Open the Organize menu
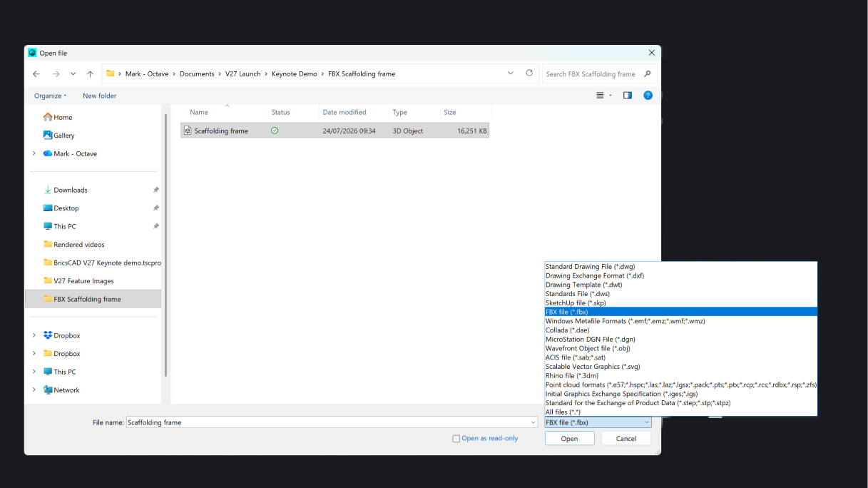 (x=50, y=96)
